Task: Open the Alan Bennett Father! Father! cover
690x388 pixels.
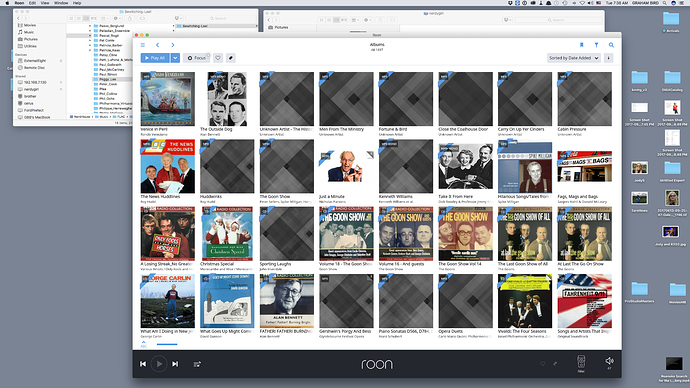Action: pos(287,301)
